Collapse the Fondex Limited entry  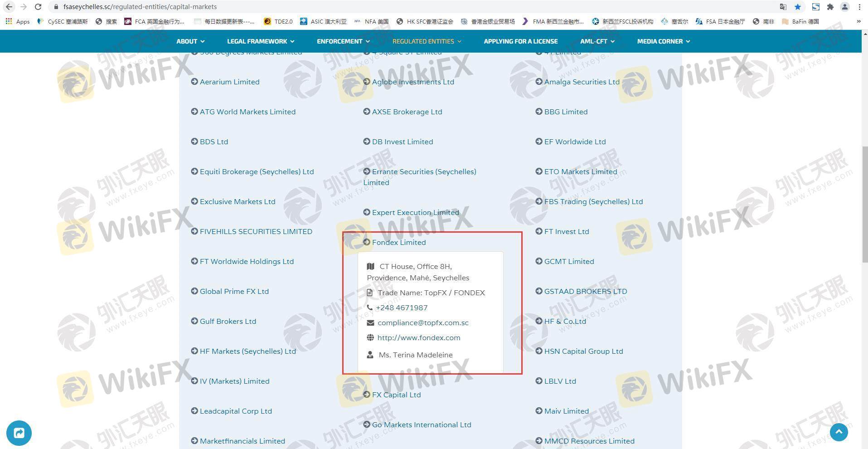(x=398, y=242)
